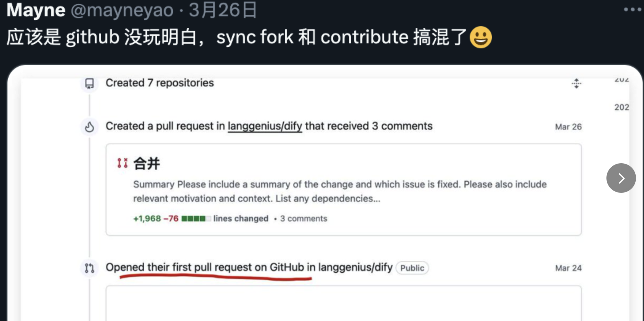Click the pull request summary text
Screen dimensions: 644x321
coord(340,191)
